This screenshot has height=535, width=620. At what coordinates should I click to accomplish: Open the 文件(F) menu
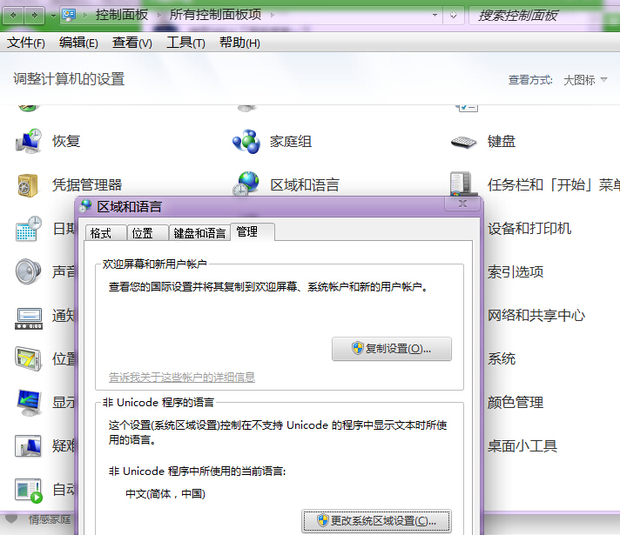pos(26,42)
